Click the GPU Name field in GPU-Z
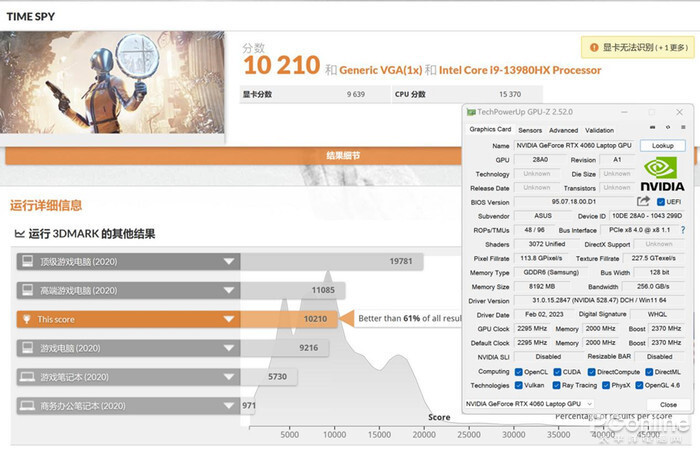 [x=574, y=146]
